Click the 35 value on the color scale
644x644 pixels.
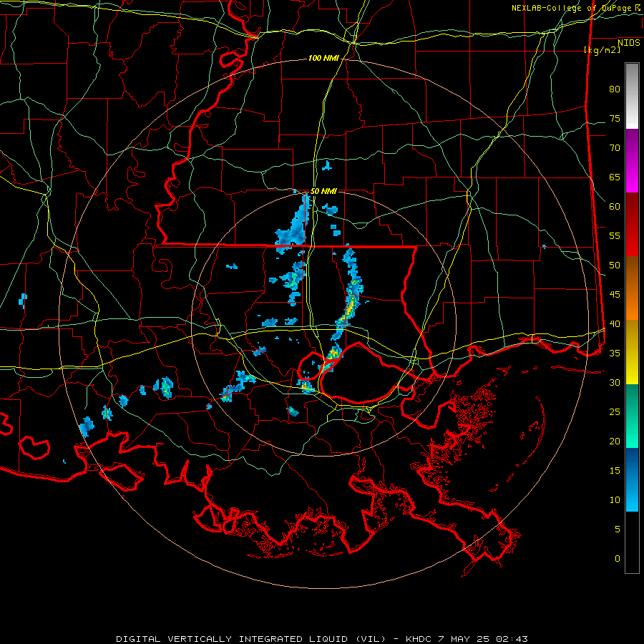[615, 353]
